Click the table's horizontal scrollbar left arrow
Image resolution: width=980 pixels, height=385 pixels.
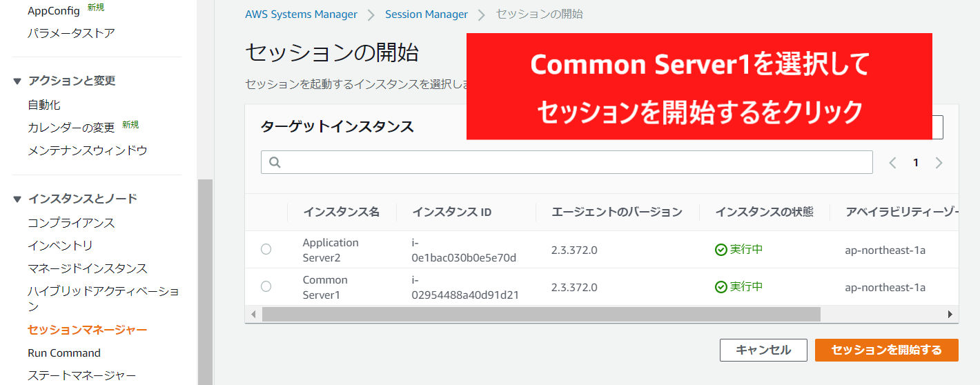pos(253,314)
